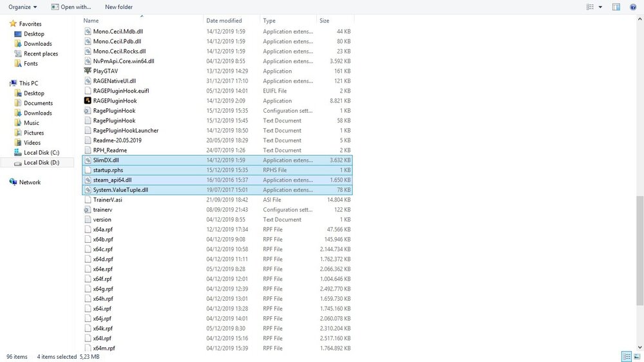Select RPH_Readme text file
Image resolution: width=644 pixels, height=362 pixels.
pos(110,150)
